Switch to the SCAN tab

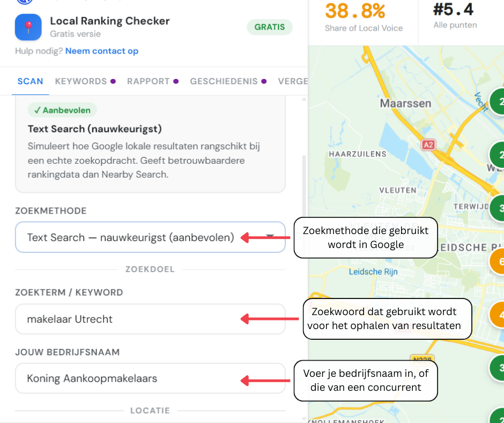click(x=30, y=82)
